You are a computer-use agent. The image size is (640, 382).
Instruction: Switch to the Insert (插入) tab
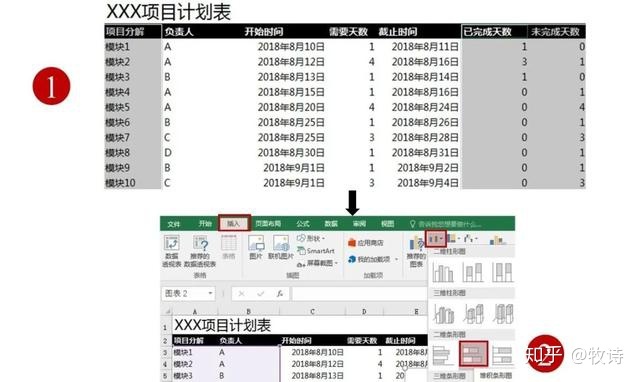coord(234,224)
